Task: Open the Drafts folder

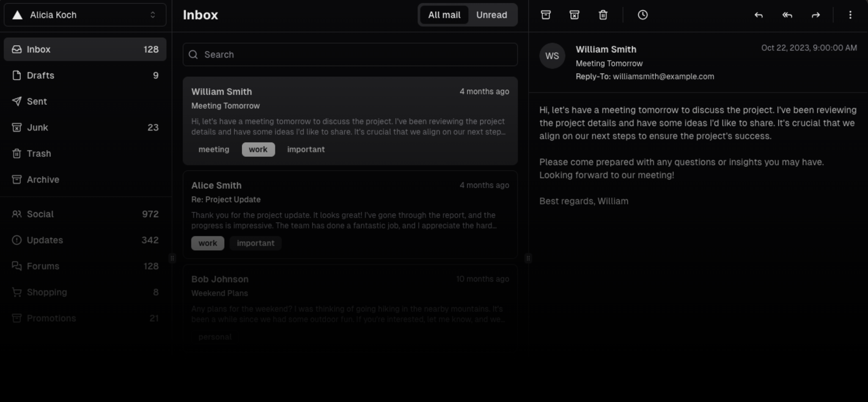Action: click(85, 75)
